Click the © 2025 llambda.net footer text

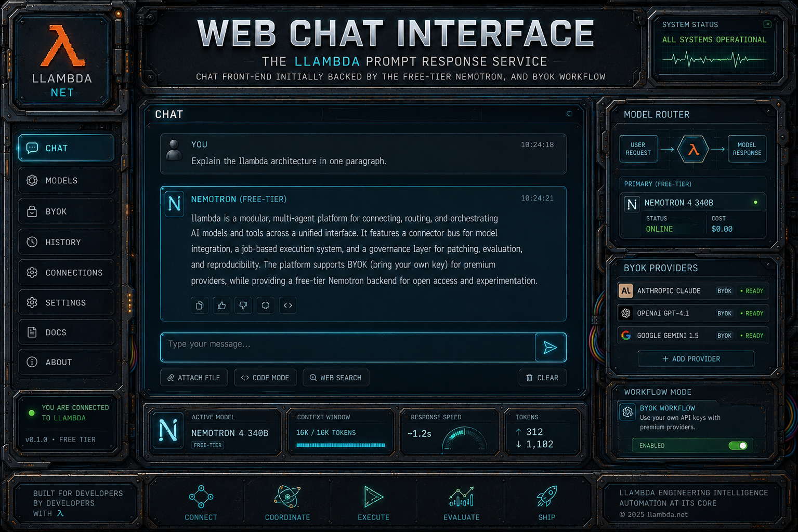(653, 514)
